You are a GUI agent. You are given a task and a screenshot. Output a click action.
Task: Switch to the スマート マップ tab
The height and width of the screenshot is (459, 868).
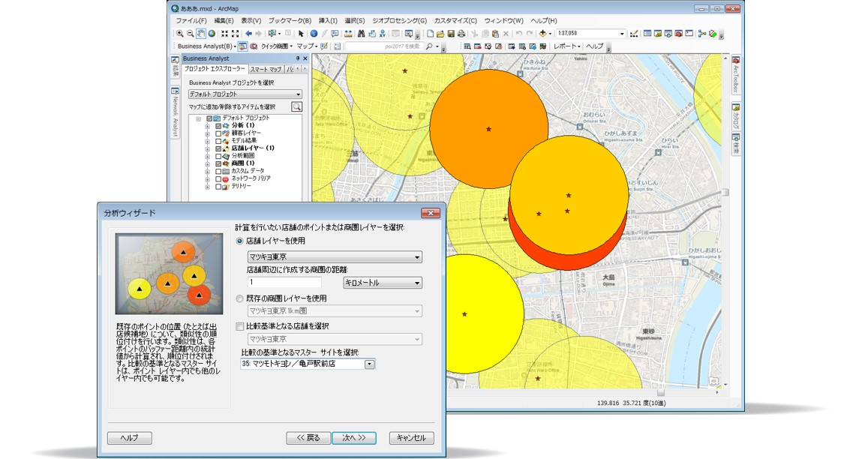pyautogui.click(x=266, y=69)
